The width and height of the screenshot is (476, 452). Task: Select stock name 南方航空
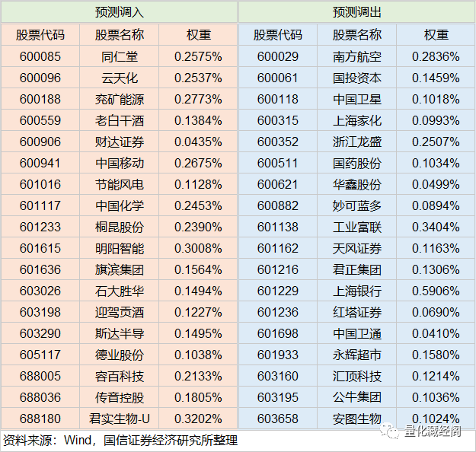pyautogui.click(x=357, y=57)
